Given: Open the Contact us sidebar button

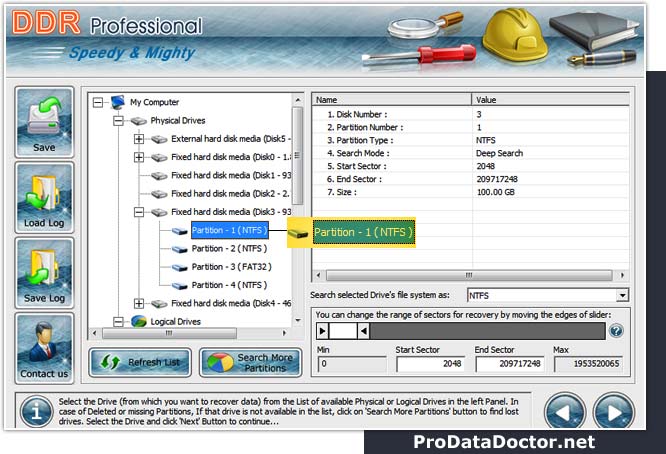Looking at the screenshot, I should pyautogui.click(x=44, y=348).
